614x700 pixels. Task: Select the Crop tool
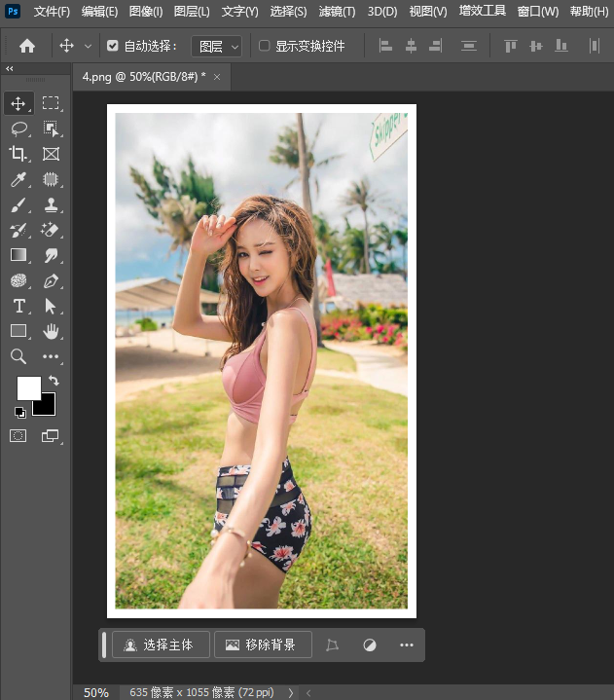click(x=18, y=154)
